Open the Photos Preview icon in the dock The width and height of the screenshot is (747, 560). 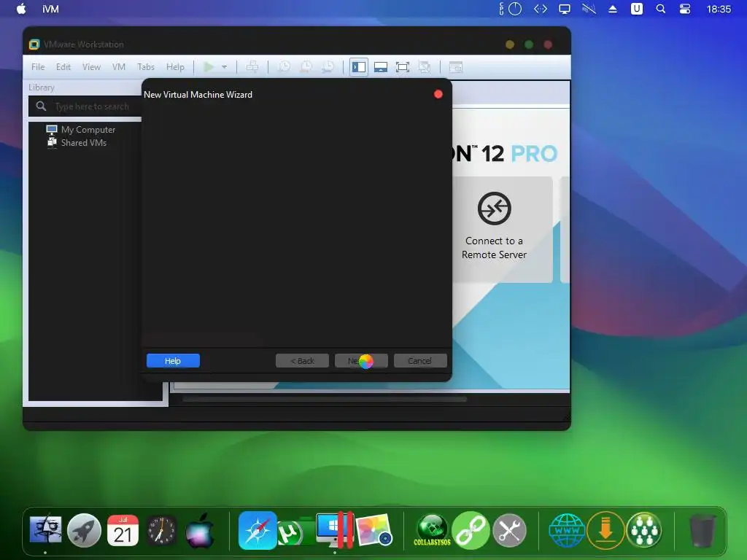coord(374,530)
